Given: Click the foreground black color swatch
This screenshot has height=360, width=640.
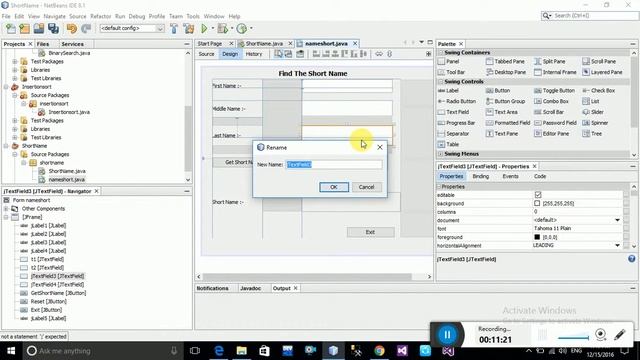Looking at the screenshot, I should 537,237.
